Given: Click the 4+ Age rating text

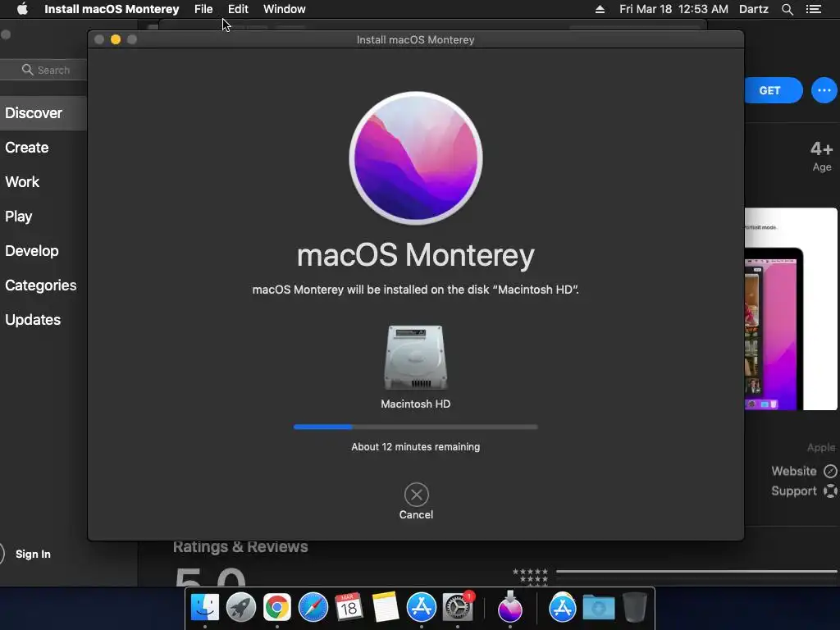Looking at the screenshot, I should (x=821, y=155).
